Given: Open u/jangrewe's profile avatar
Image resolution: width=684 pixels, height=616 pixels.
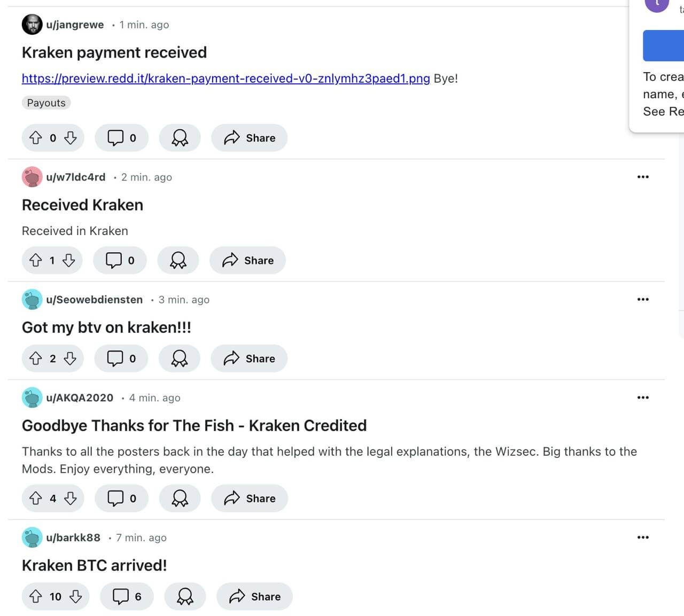Looking at the screenshot, I should [x=32, y=25].
